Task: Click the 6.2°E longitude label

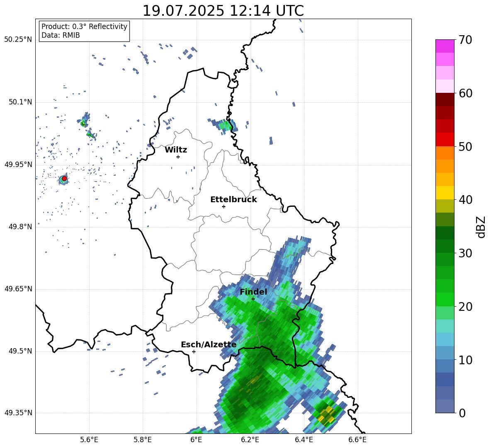Action: pos(250,440)
